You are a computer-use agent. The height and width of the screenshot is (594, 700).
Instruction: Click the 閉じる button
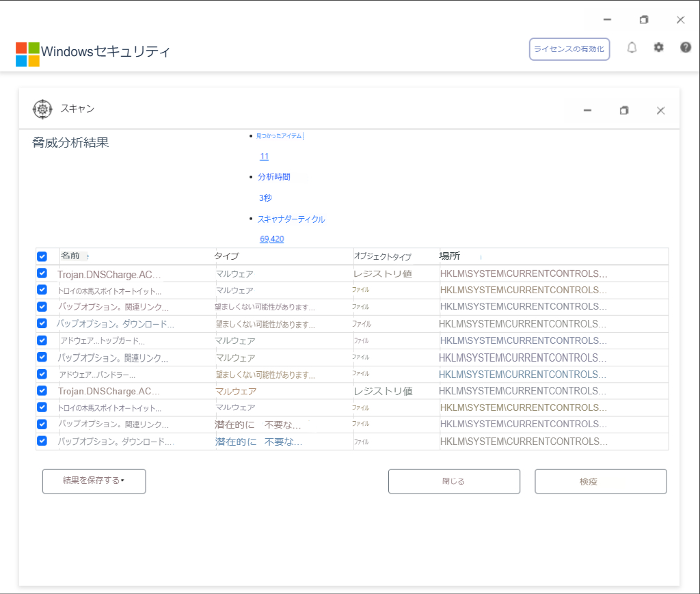(454, 481)
